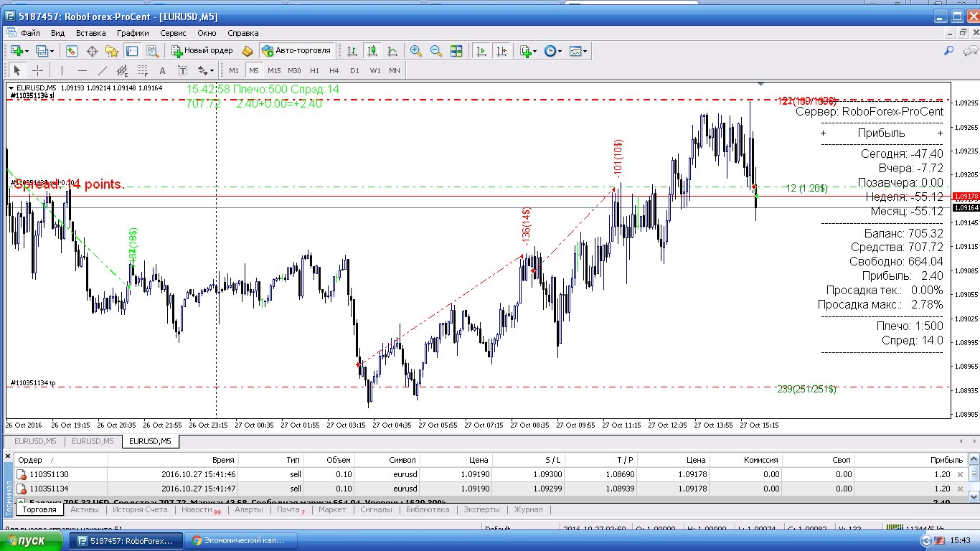Zoom out of the chart
Image resolution: width=980 pixels, height=551 pixels.
tap(436, 51)
